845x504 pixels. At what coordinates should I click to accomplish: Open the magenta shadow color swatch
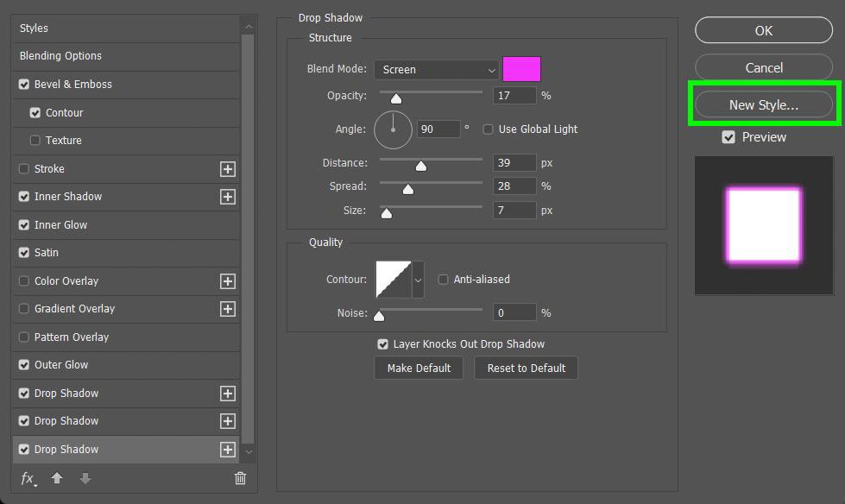pos(521,69)
